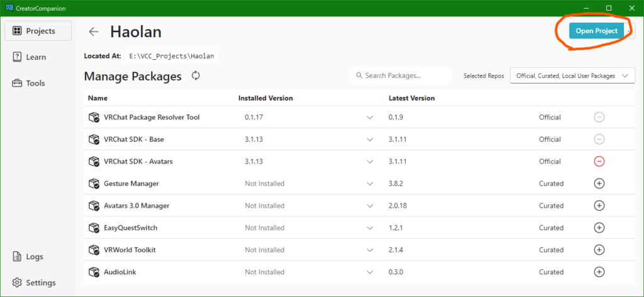Add Avatars 3.0 Manager with plus icon
This screenshot has height=297, width=644.
click(599, 206)
